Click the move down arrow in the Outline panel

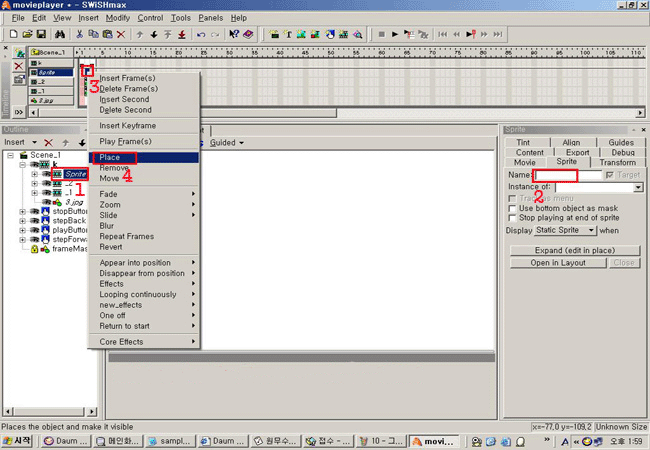coord(82,143)
